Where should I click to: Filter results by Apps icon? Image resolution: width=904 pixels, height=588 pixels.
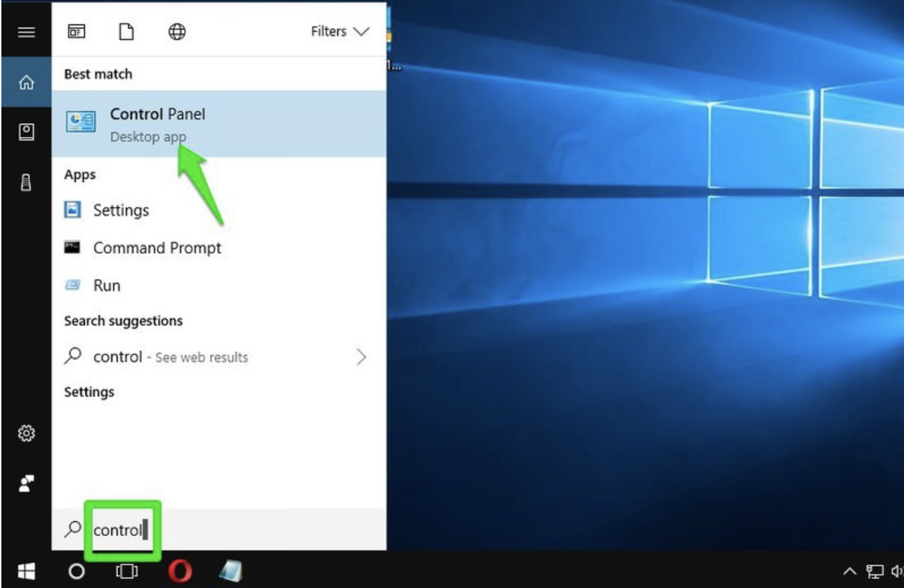pos(76,32)
